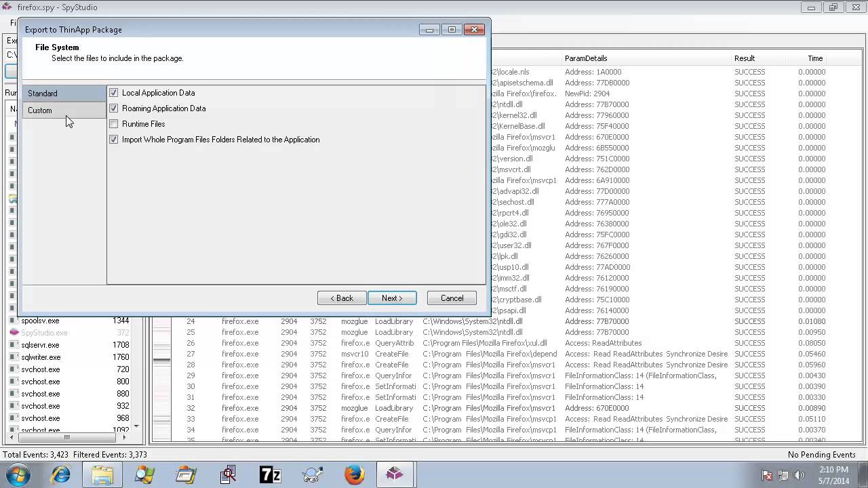This screenshot has width=868, height=488.
Task: Cancel the ThinApp export dialog
Action: [452, 298]
